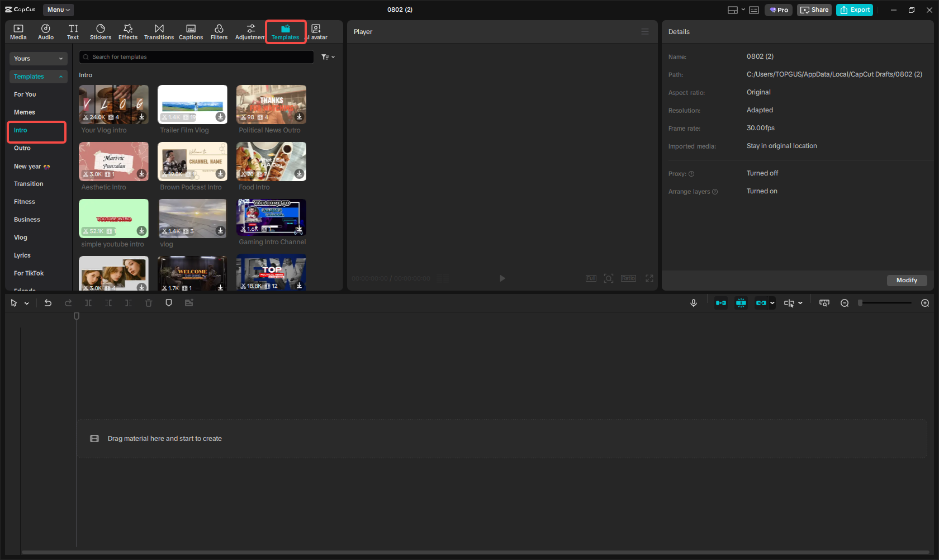Toggle the main track magnet

741,303
